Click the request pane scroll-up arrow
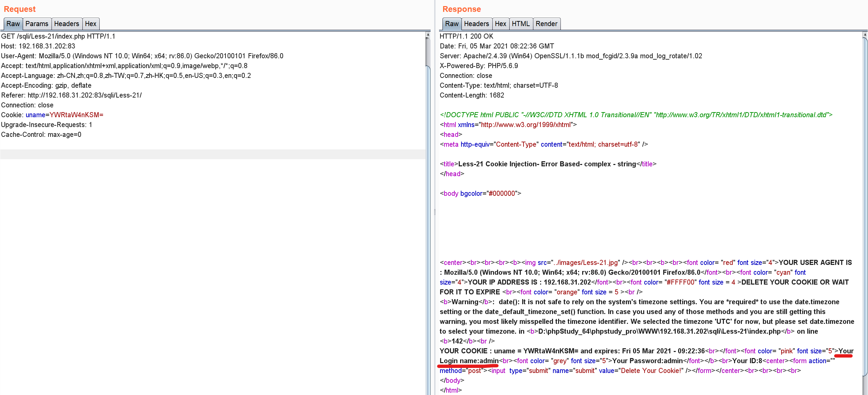Screen dimensions: 868x395 pyautogui.click(x=428, y=35)
